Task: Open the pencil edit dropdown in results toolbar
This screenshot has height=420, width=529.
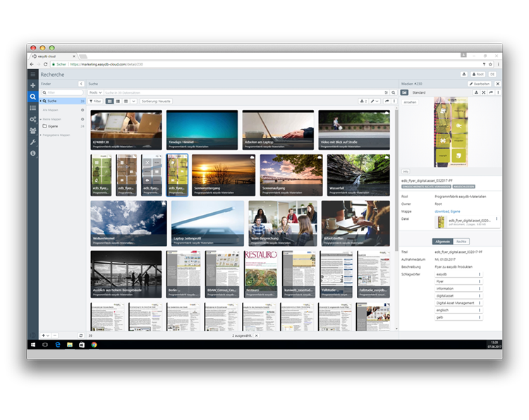Action: coord(375,101)
